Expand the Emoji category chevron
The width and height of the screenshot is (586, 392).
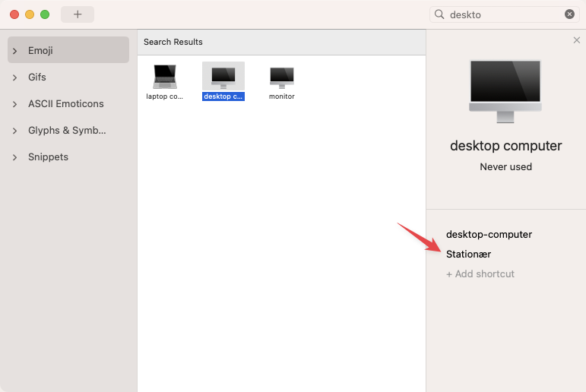(15, 51)
